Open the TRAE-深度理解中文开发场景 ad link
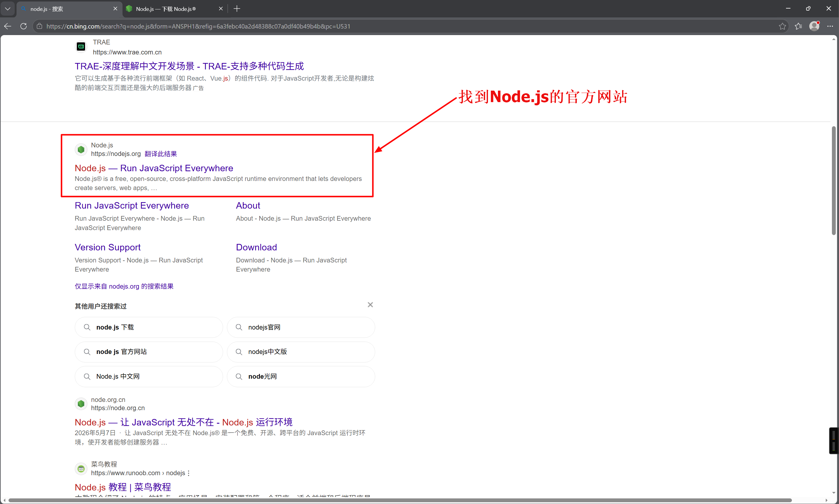Screen dimensions: 839x504 tap(189, 66)
